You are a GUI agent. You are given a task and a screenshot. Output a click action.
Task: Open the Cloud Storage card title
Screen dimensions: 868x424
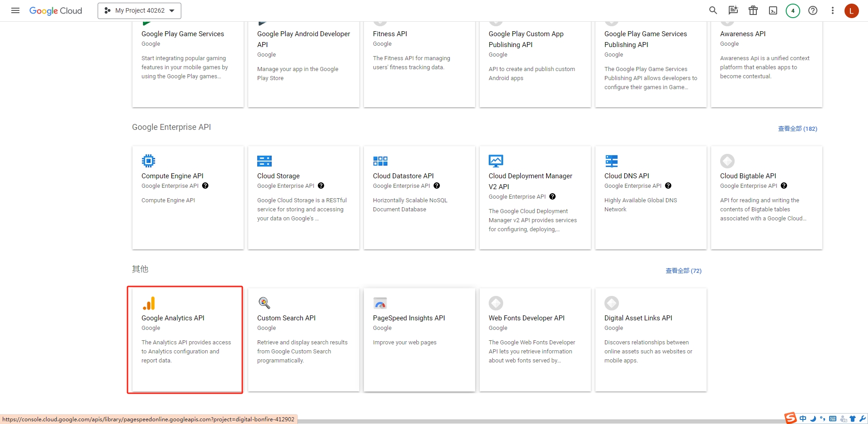(x=278, y=176)
